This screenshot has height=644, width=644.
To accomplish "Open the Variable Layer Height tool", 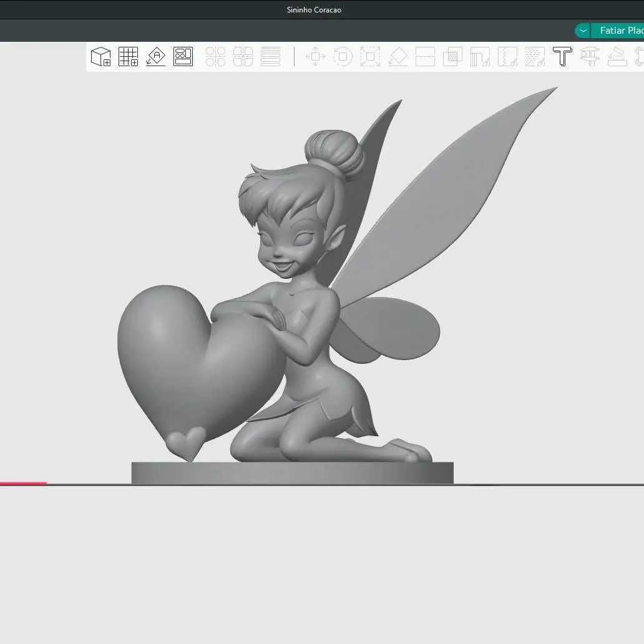I will (x=271, y=56).
